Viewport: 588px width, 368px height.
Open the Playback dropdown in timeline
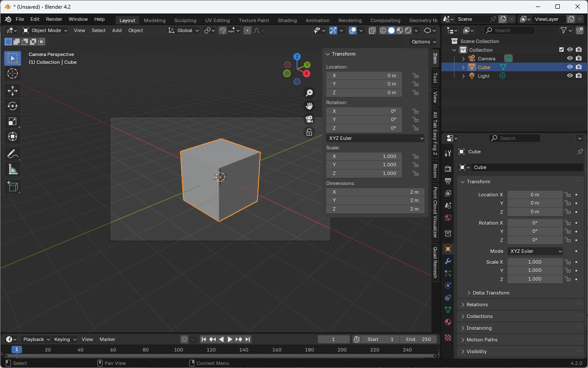(x=37, y=339)
